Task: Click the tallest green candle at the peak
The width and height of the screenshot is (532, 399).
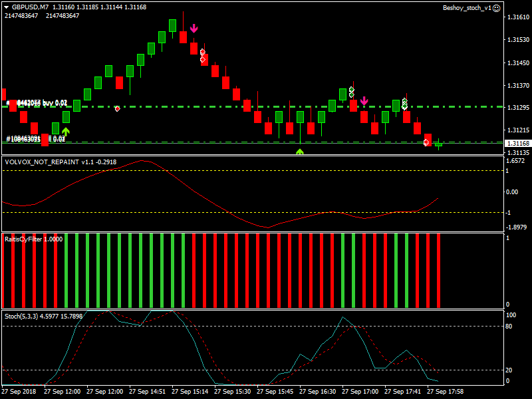Action: [x=172, y=25]
